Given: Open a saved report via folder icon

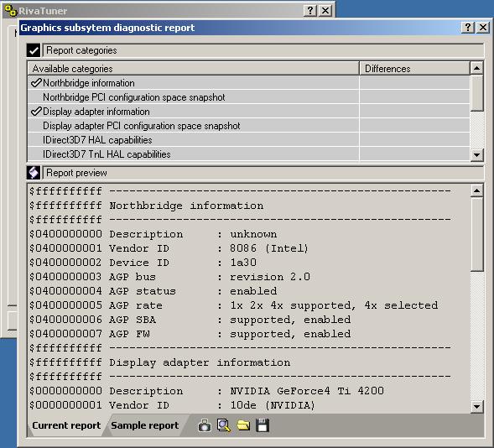Looking at the screenshot, I should point(243,425).
